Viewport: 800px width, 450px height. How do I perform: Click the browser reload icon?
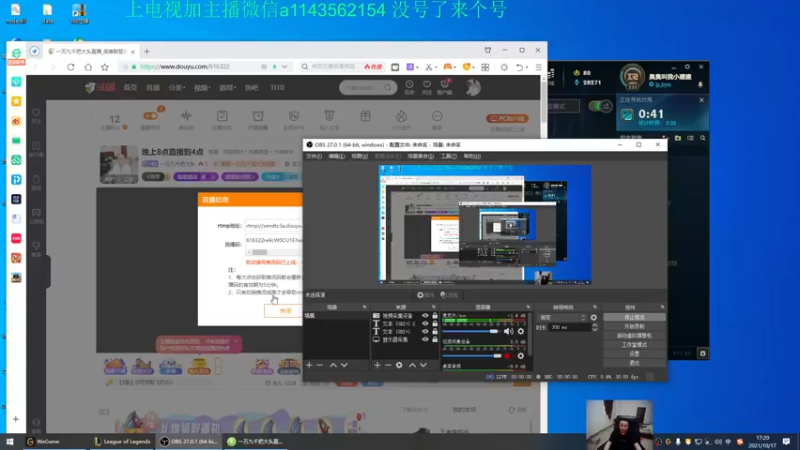pyautogui.click(x=71, y=67)
